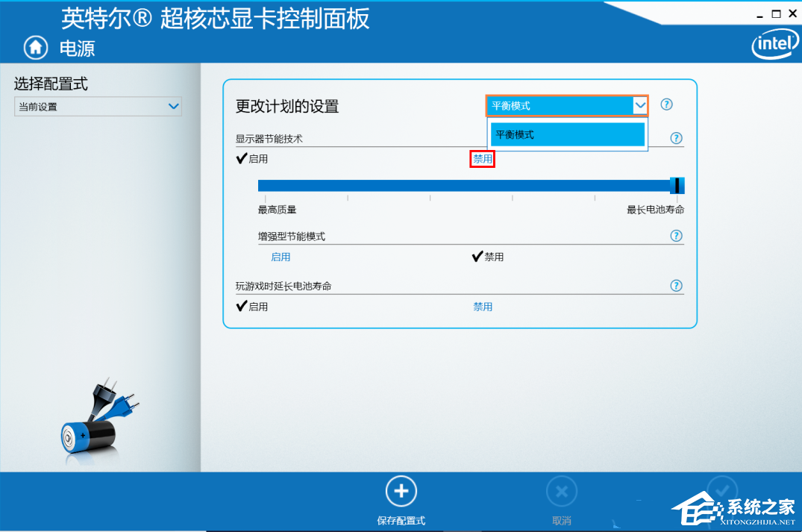
Task: Close the Intel control panel window
Action: (x=792, y=14)
